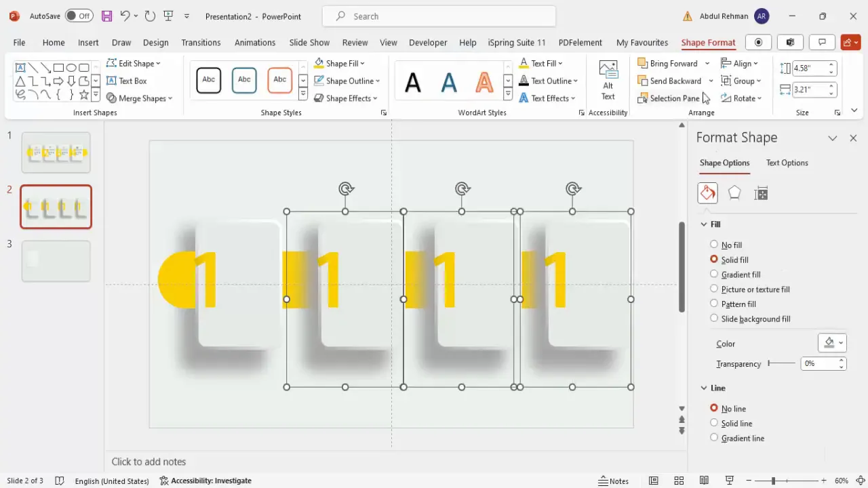Screen dimensions: 868x488
Task: Open the Alt Text accessibility tool
Action: tap(608, 80)
